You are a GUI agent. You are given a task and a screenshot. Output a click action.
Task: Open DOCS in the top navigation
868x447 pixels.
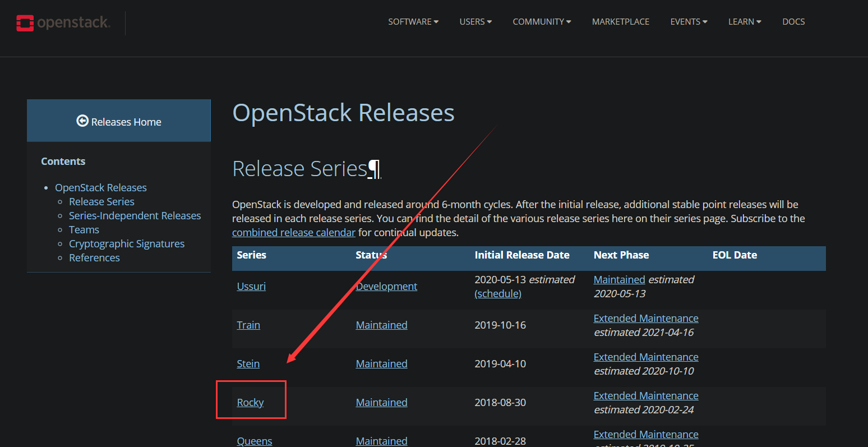[x=793, y=22]
